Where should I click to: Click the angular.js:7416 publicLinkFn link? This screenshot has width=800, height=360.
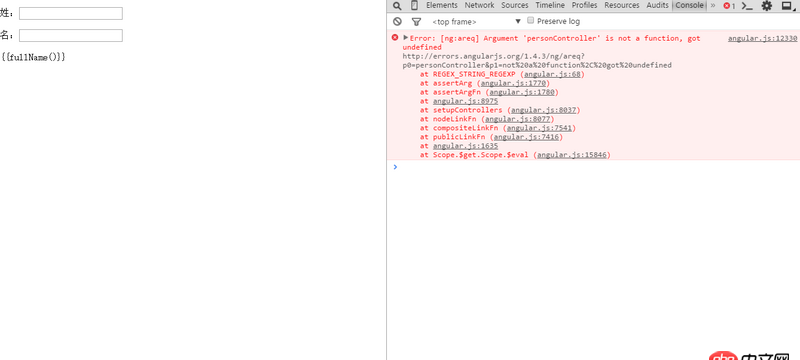pos(526,137)
